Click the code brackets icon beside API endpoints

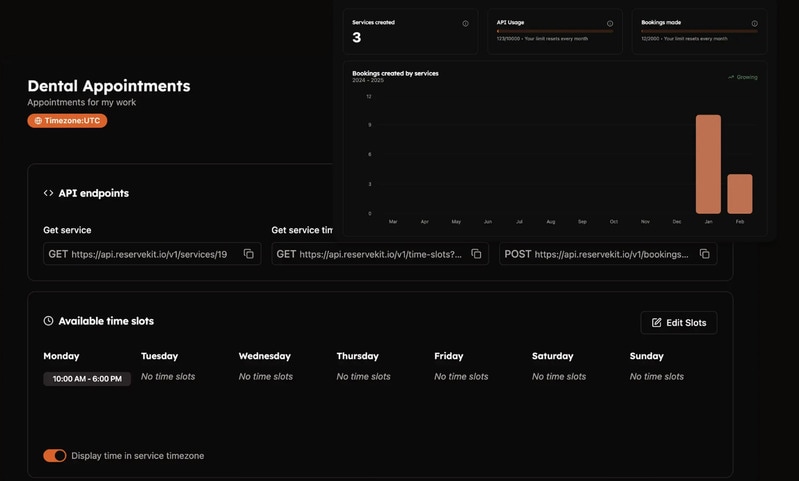(x=48, y=193)
